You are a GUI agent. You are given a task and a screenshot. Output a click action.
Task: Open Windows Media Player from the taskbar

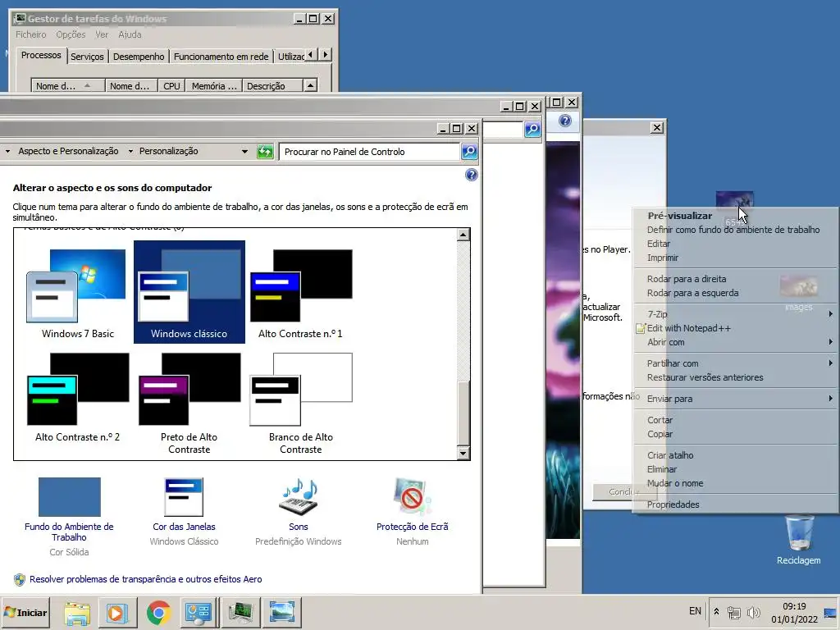(116, 612)
